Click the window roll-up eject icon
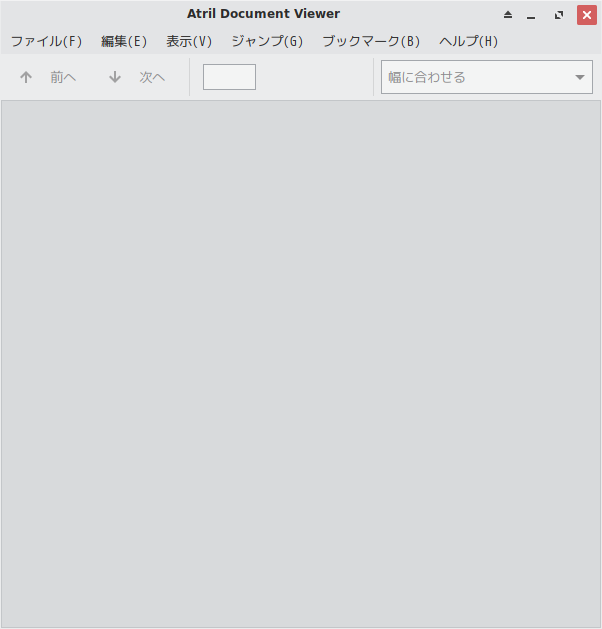The image size is (602, 629). click(x=508, y=15)
